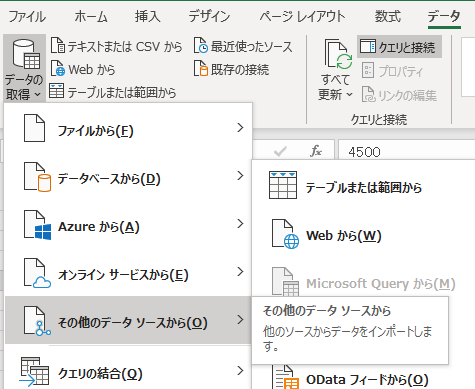Viewport: 475px width, 389px height.
Task: Open the 挿入 ribbon tab
Action: click(148, 16)
